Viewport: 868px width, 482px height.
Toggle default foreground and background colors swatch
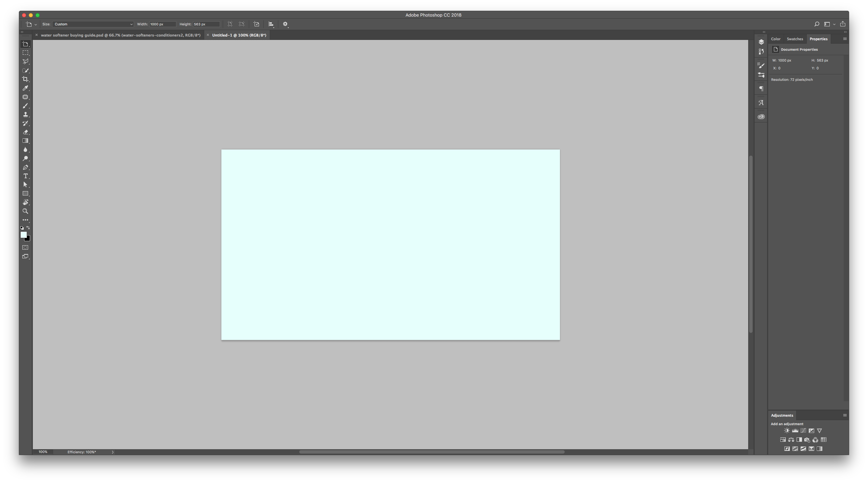click(22, 228)
